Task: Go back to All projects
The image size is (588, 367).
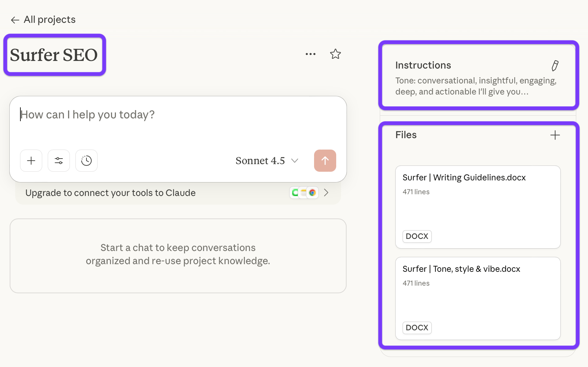Action: point(49,20)
